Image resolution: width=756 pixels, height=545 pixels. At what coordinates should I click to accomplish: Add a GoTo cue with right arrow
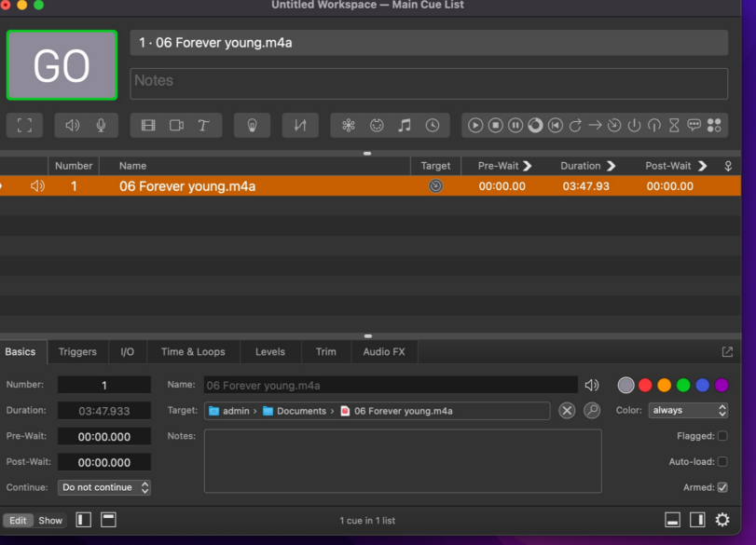click(595, 125)
